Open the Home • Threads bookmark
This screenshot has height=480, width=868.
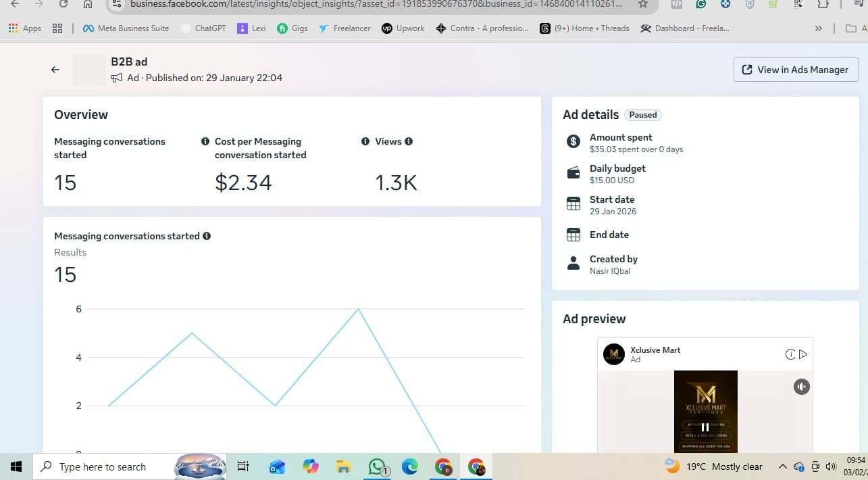tap(585, 28)
